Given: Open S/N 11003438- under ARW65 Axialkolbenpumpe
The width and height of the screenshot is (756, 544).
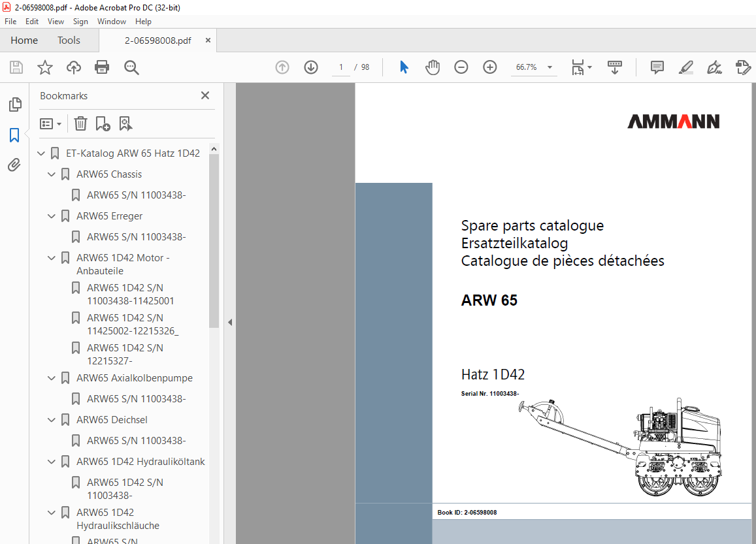Looking at the screenshot, I should tap(136, 399).
